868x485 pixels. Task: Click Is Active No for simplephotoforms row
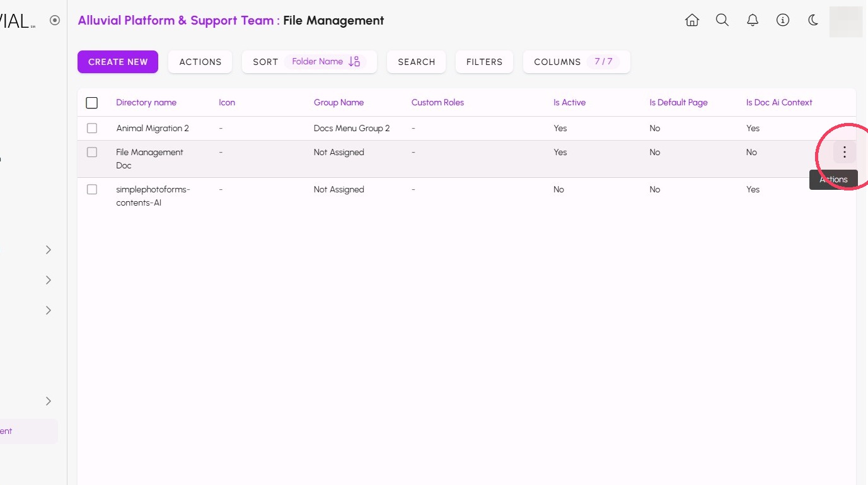(x=558, y=189)
